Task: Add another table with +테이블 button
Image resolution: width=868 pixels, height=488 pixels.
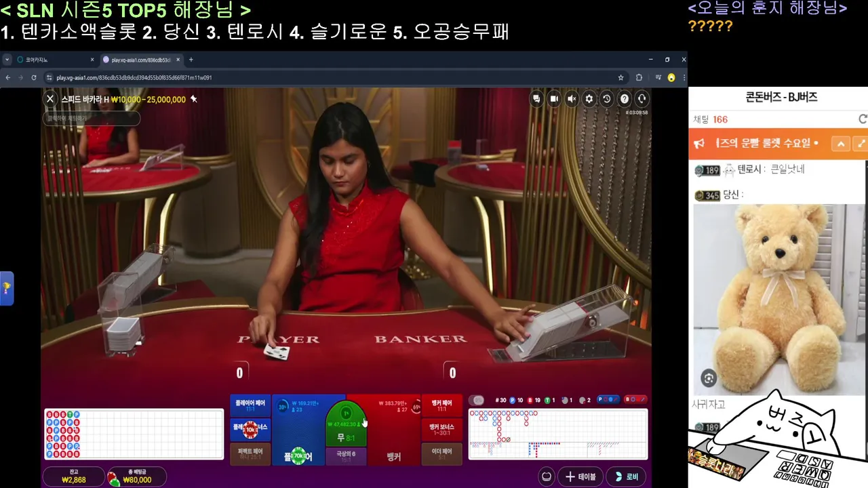Action: (x=580, y=476)
